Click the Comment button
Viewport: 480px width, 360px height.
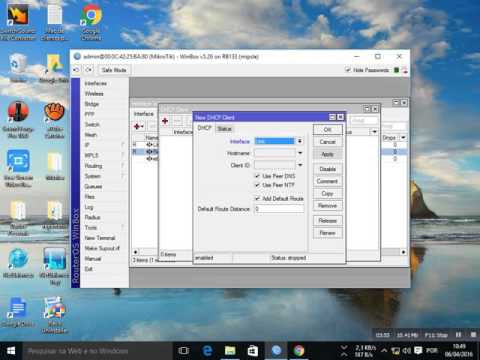[x=328, y=181]
